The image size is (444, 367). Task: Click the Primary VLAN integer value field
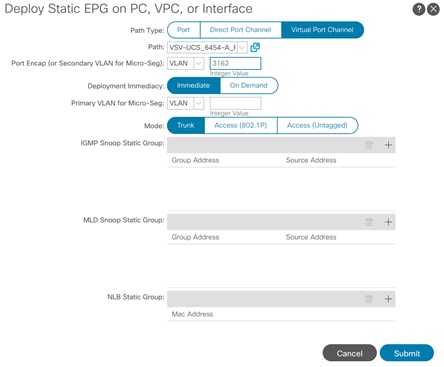click(x=235, y=103)
